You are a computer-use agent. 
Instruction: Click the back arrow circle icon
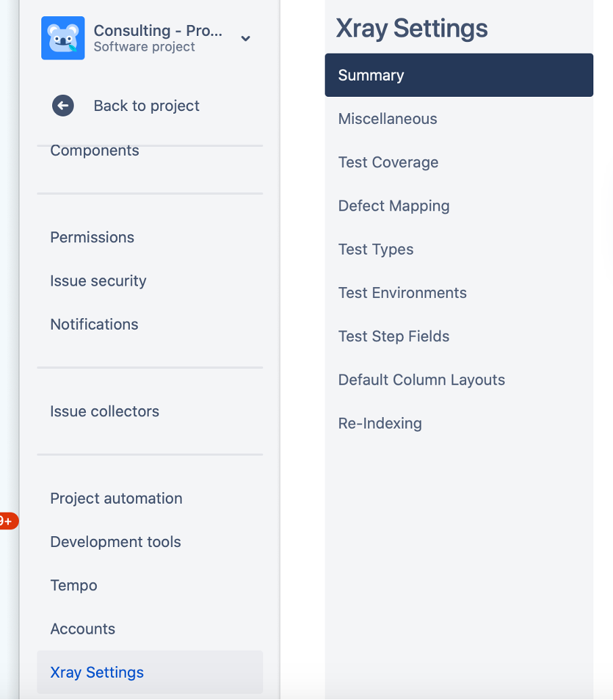(63, 106)
